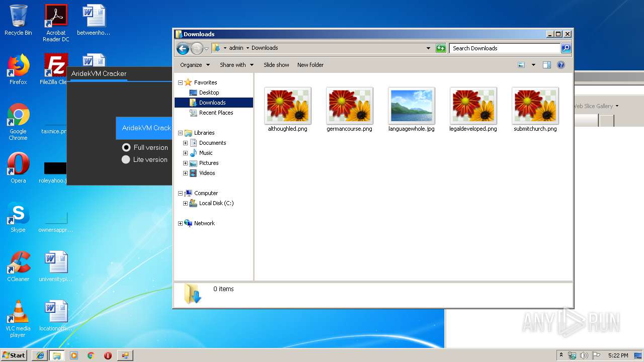The width and height of the screenshot is (644, 362).
Task: Click the Search Downloads input field
Action: pos(505,48)
